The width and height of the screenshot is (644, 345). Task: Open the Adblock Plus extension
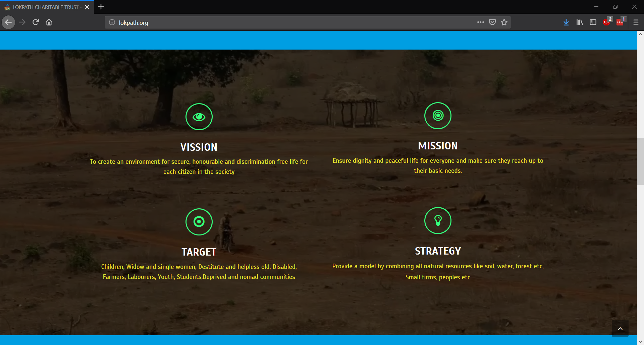pyautogui.click(x=606, y=22)
